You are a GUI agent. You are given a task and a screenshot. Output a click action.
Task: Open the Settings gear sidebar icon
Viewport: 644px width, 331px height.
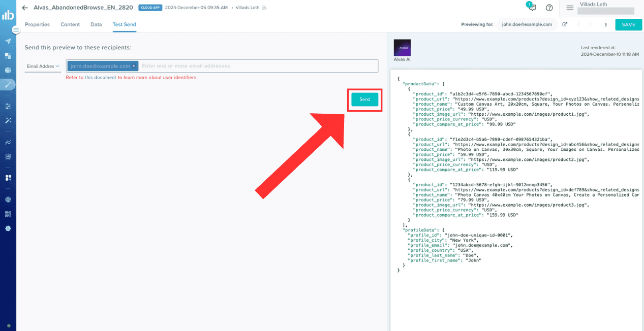(8, 228)
